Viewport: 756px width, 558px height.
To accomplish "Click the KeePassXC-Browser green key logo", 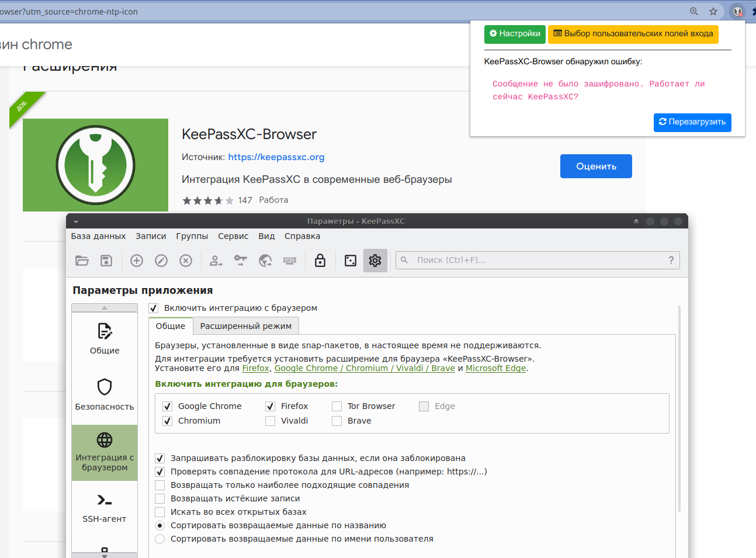I will click(95, 165).
